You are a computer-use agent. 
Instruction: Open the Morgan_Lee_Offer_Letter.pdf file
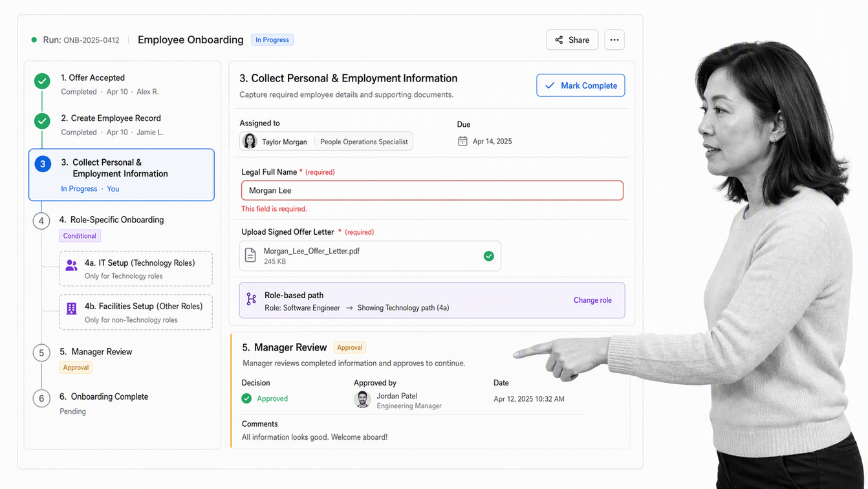click(x=370, y=256)
